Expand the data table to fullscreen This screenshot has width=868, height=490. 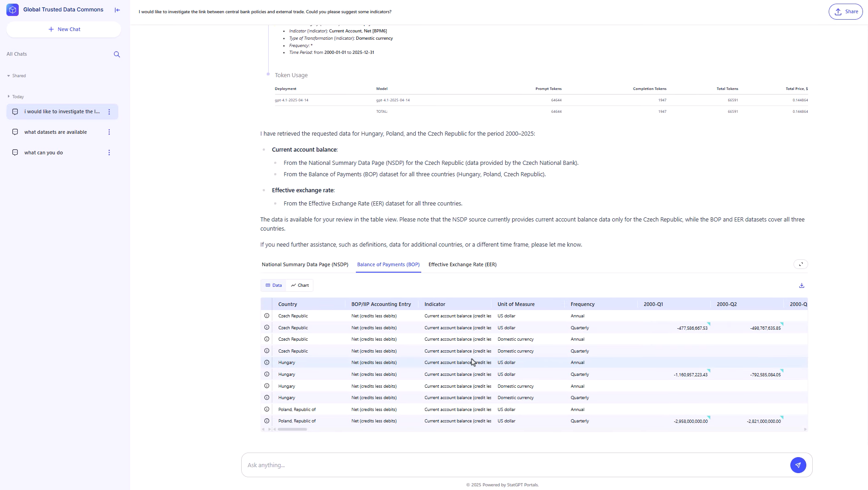pyautogui.click(x=800, y=264)
